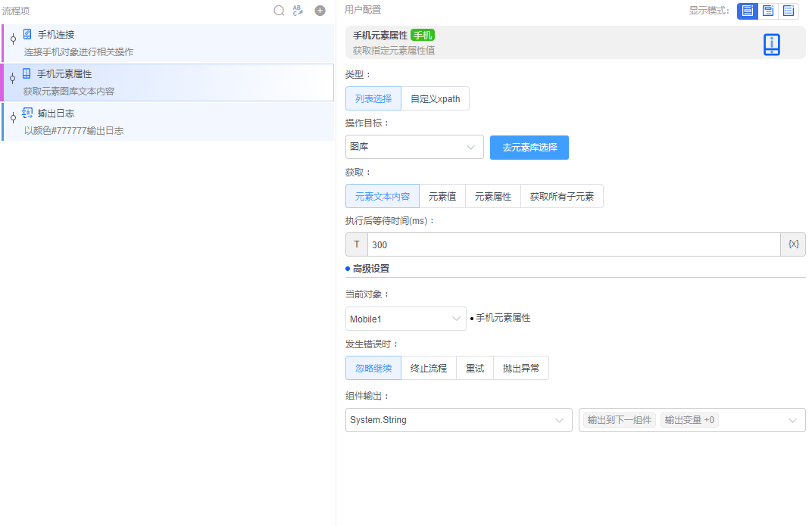812x526 pixels.
Task: Click the {x} variable insert icon
Action: click(x=792, y=244)
